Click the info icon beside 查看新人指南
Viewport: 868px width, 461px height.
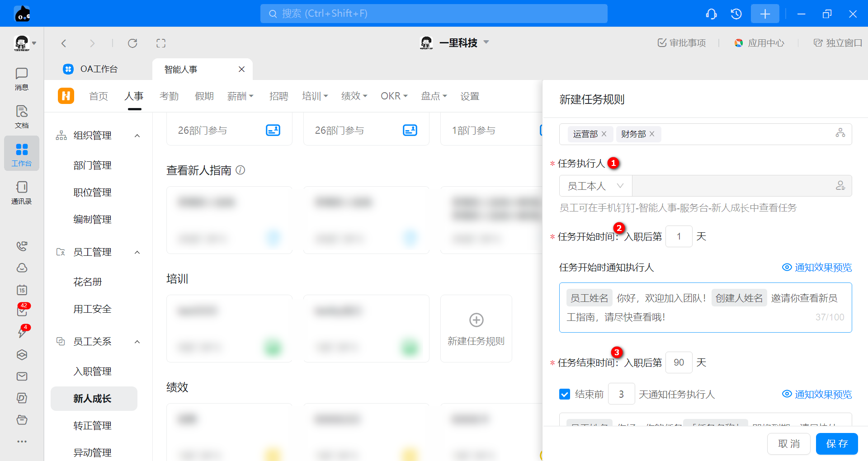(241, 170)
